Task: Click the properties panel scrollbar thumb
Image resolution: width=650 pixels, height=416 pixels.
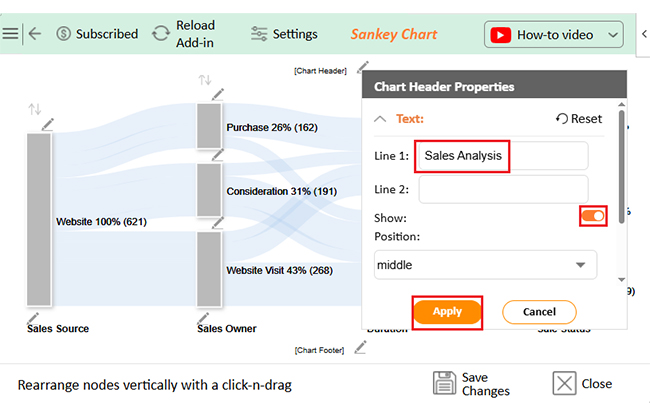Action: coord(621,167)
